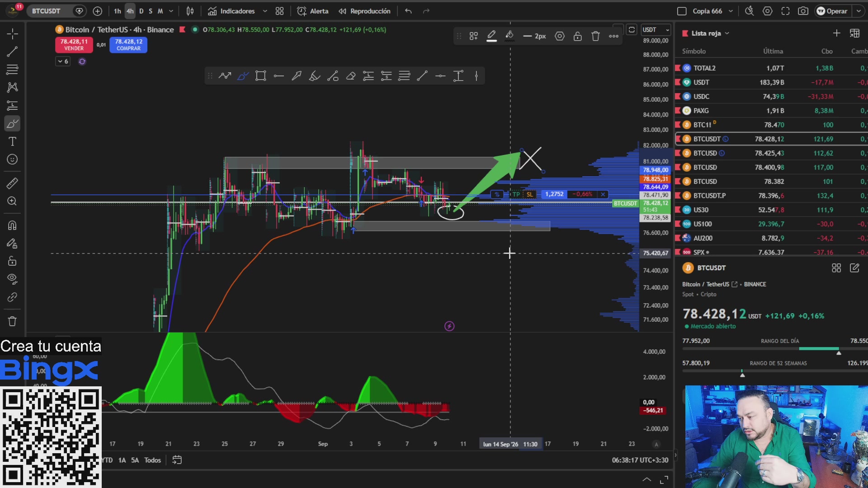Select the S weekly timeframe
Viewport: 868px width, 488px height.
coord(151,11)
